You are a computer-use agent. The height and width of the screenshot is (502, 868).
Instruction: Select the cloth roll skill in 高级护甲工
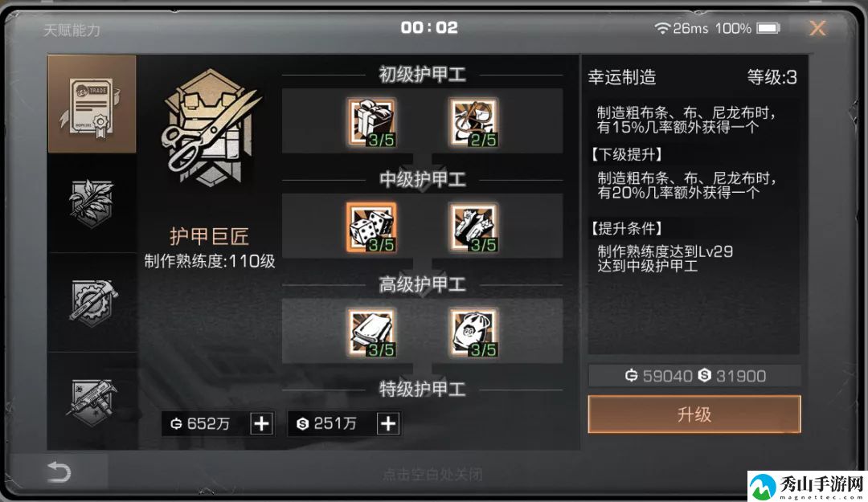[x=371, y=333]
